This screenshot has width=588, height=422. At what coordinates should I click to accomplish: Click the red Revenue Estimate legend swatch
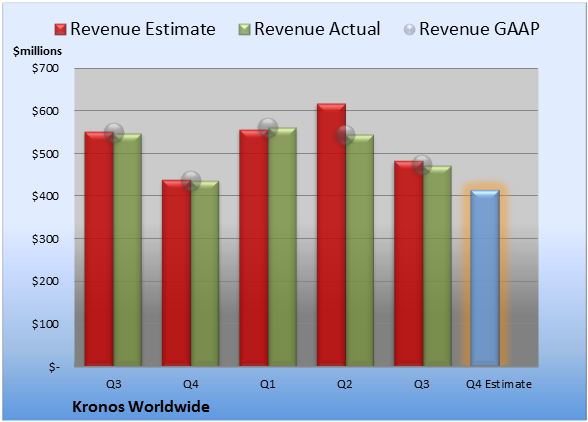click(60, 30)
